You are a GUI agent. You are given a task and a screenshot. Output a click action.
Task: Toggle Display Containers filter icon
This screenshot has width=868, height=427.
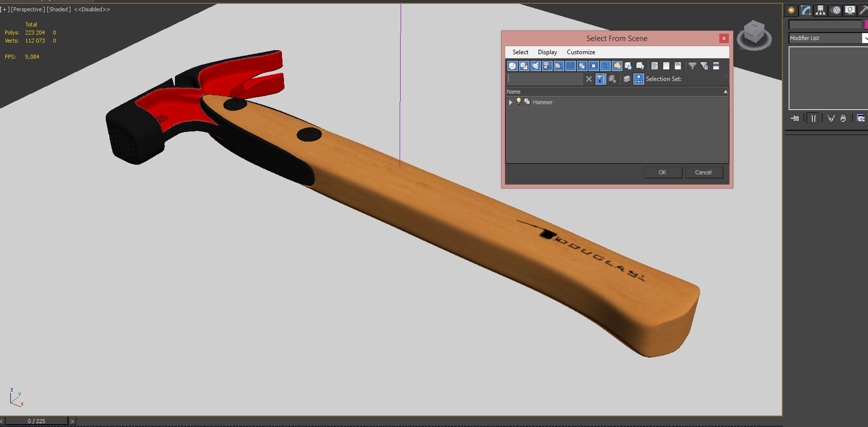coord(617,66)
